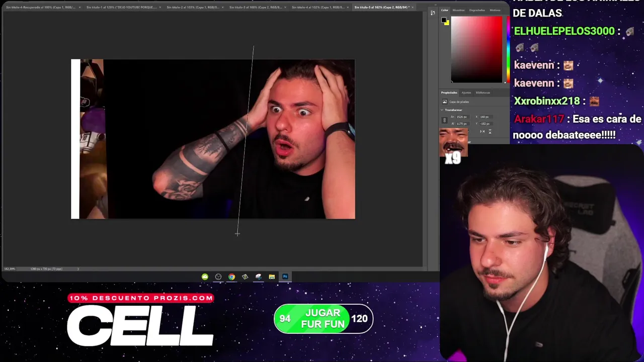
Task: Close the Sin título-5 document tab
Action: click(413, 7)
